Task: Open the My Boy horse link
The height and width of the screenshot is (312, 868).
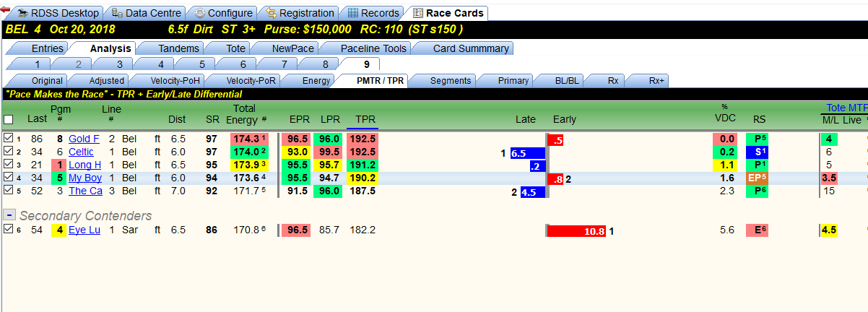Action: click(x=85, y=178)
